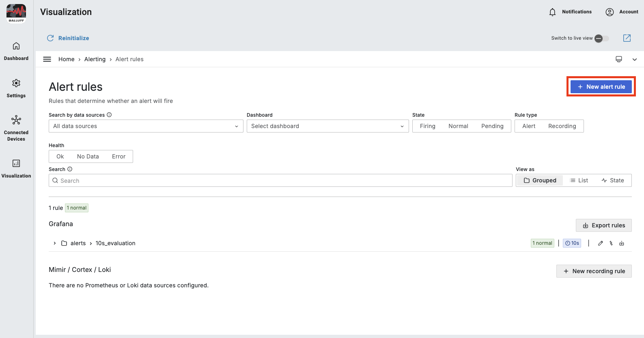The height and width of the screenshot is (338, 644).
Task: Open Connected Devices in the sidebar
Action: tap(16, 128)
